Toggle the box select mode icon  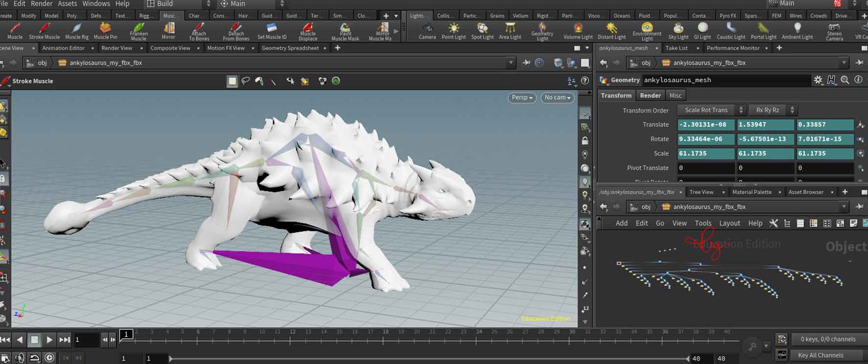click(x=232, y=81)
